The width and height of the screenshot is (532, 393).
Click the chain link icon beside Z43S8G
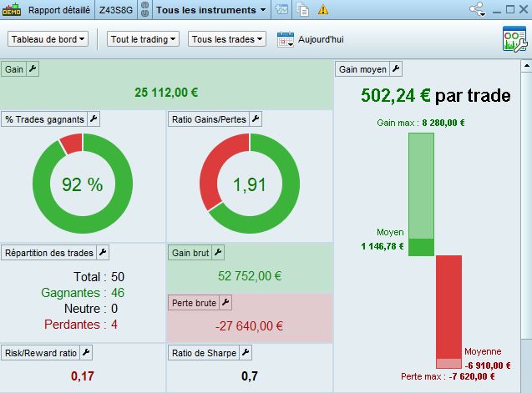pyautogui.click(x=144, y=9)
